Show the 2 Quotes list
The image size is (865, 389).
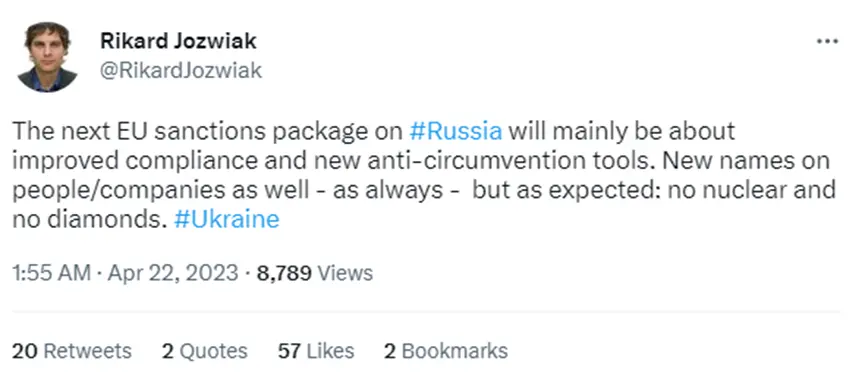pyautogui.click(x=204, y=351)
